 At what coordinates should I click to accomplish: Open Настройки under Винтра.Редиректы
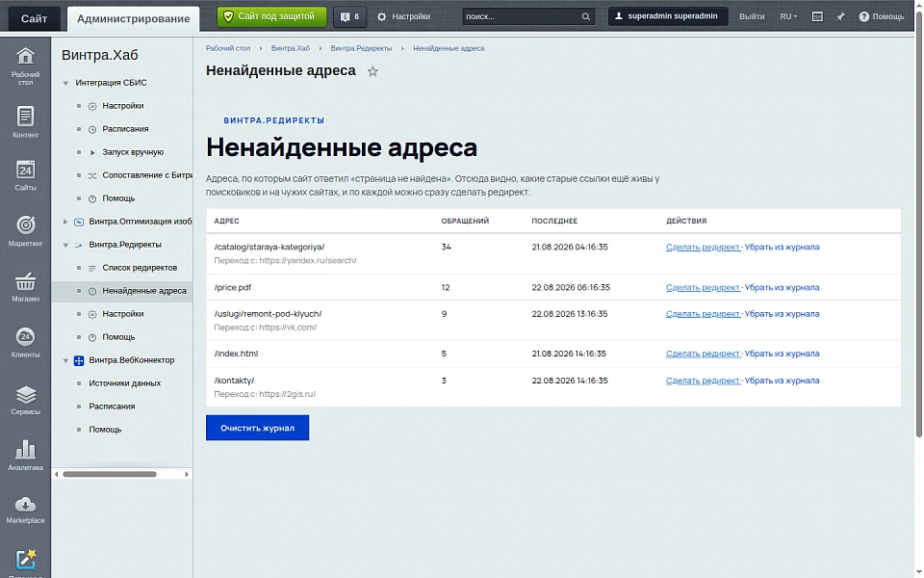pyautogui.click(x=123, y=314)
